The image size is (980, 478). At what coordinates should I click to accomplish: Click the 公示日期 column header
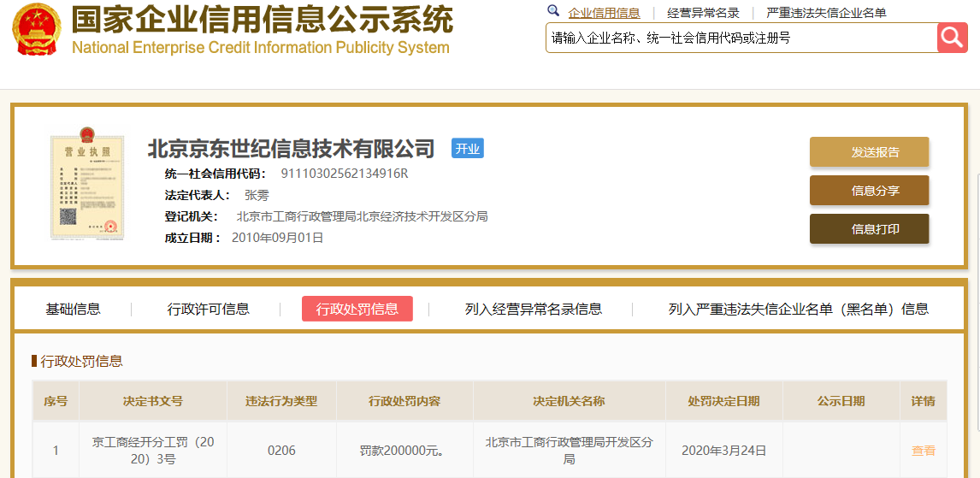coord(841,401)
